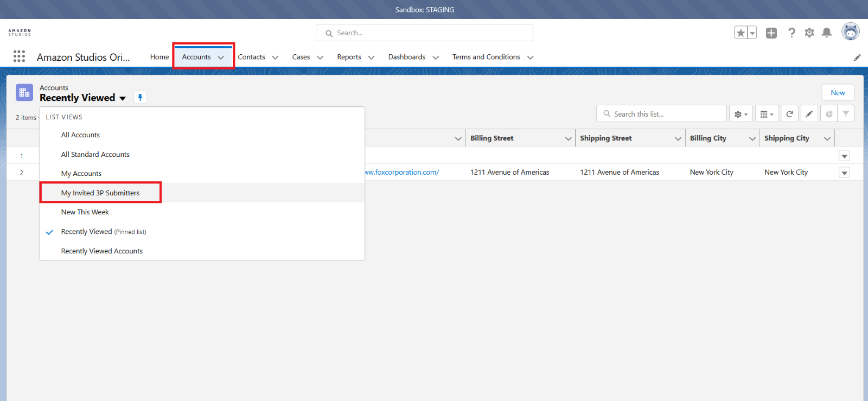Sort by Shipping City column header
The image size is (868, 401).
coord(787,138)
